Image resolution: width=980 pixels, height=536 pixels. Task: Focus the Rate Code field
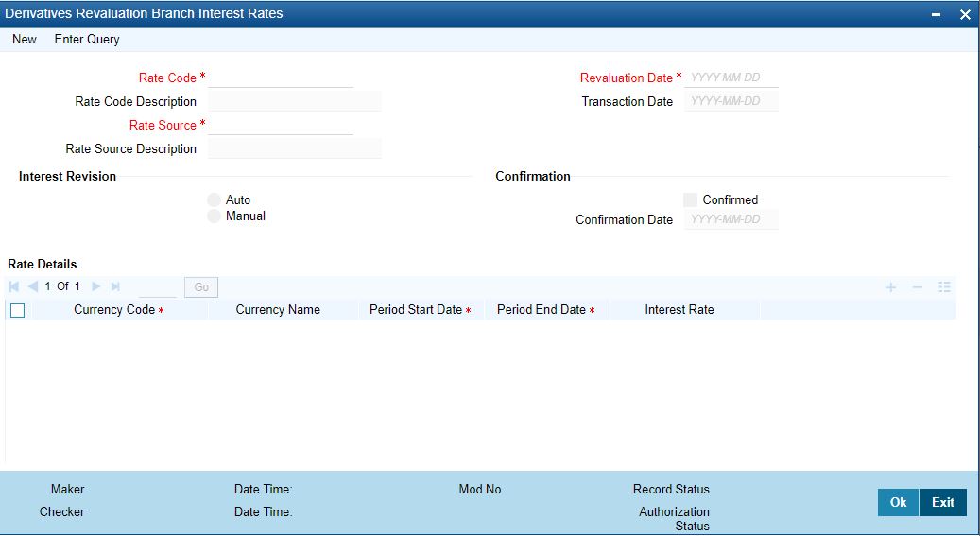pos(281,78)
